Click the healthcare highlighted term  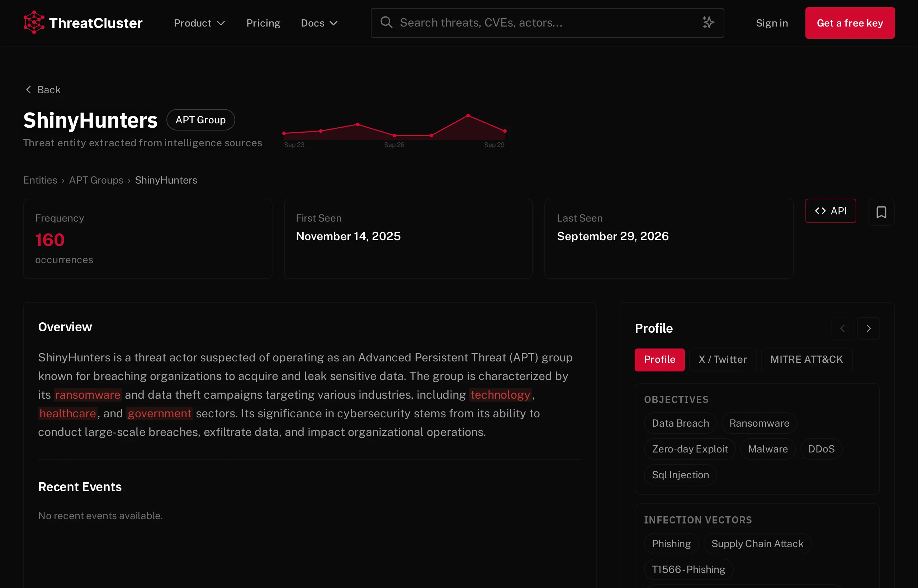(67, 413)
